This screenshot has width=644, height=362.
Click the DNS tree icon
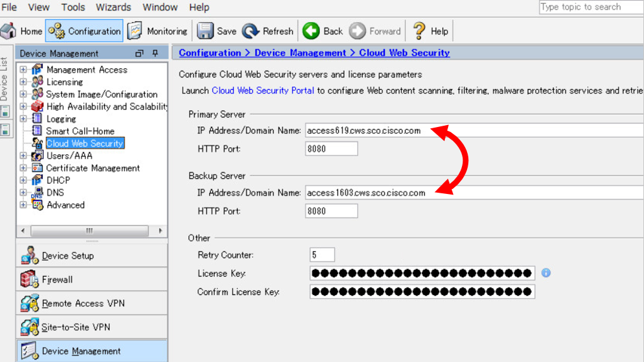[x=37, y=193]
